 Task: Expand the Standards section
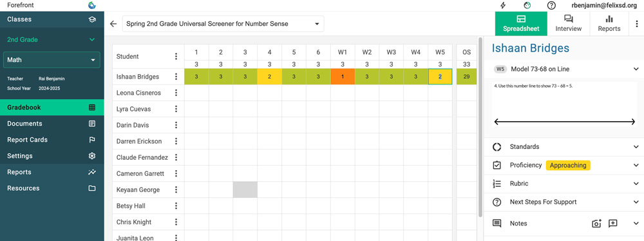(x=565, y=147)
